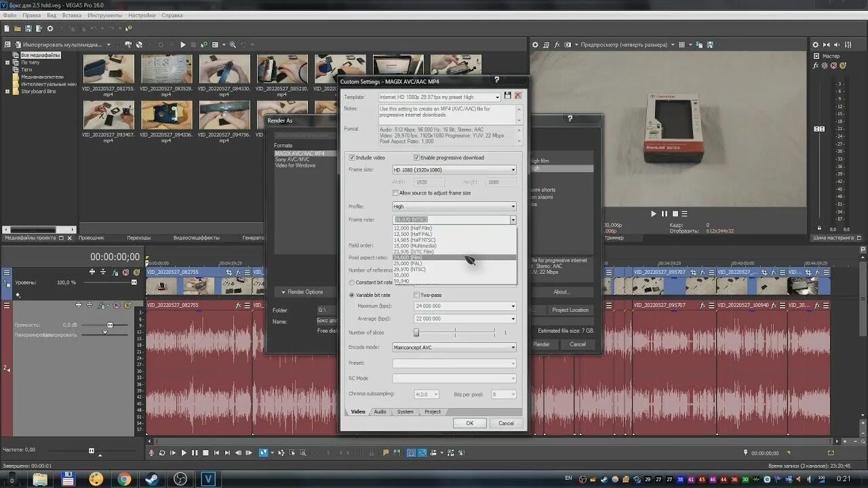
Task: Go to end of the project
Action: [227, 453]
